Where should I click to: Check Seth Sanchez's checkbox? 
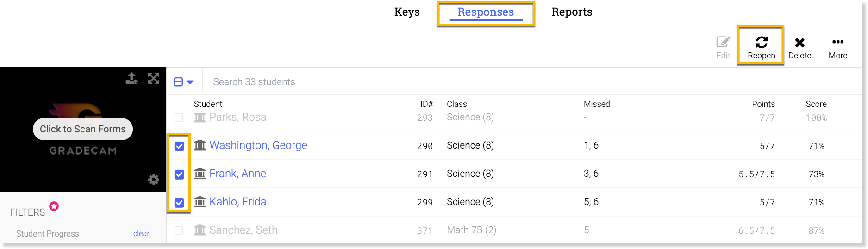click(179, 230)
